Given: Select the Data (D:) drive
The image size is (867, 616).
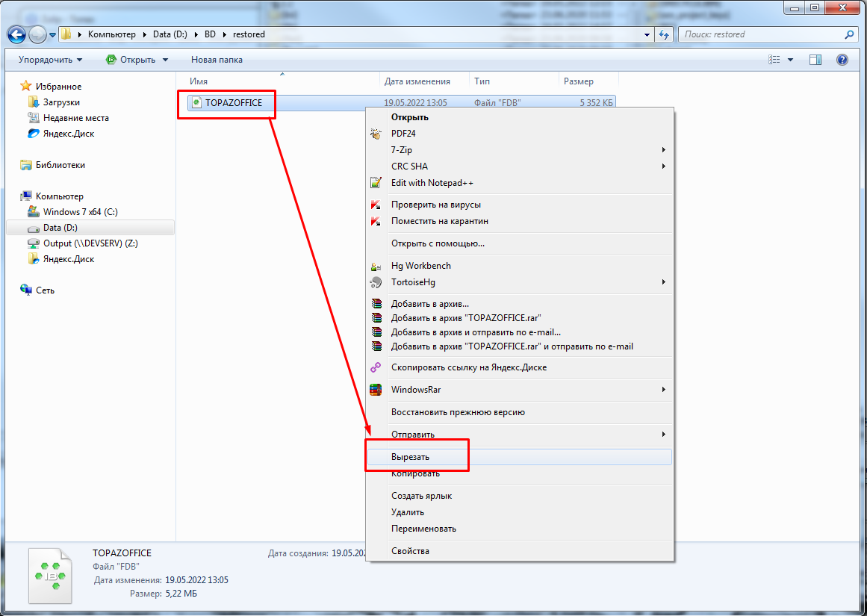Looking at the screenshot, I should [x=90, y=228].
